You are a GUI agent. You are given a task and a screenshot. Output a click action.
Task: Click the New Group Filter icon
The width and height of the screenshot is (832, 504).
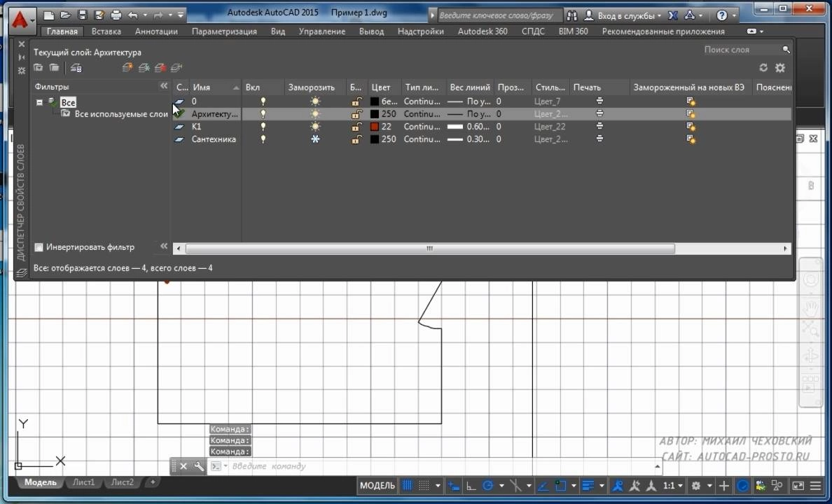click(54, 67)
